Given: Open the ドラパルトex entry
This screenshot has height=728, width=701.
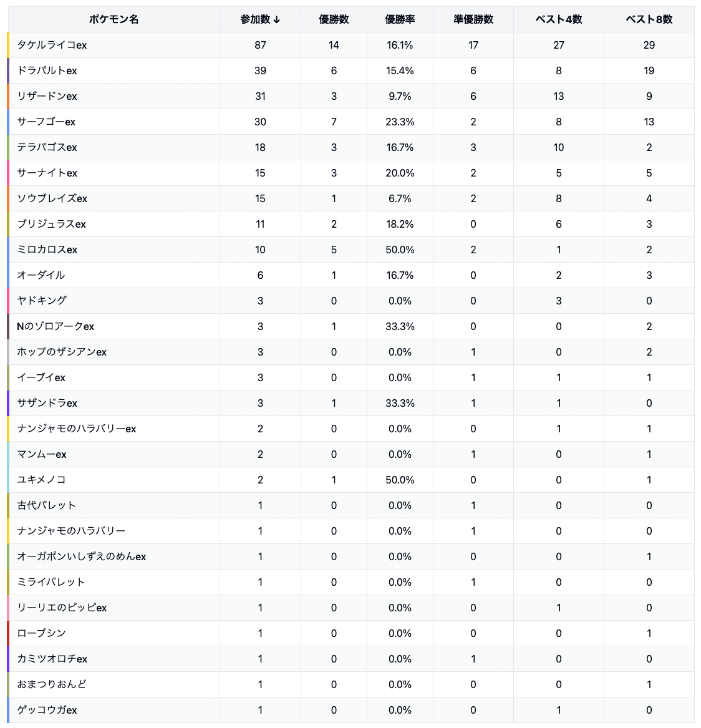Looking at the screenshot, I should click(x=47, y=70).
